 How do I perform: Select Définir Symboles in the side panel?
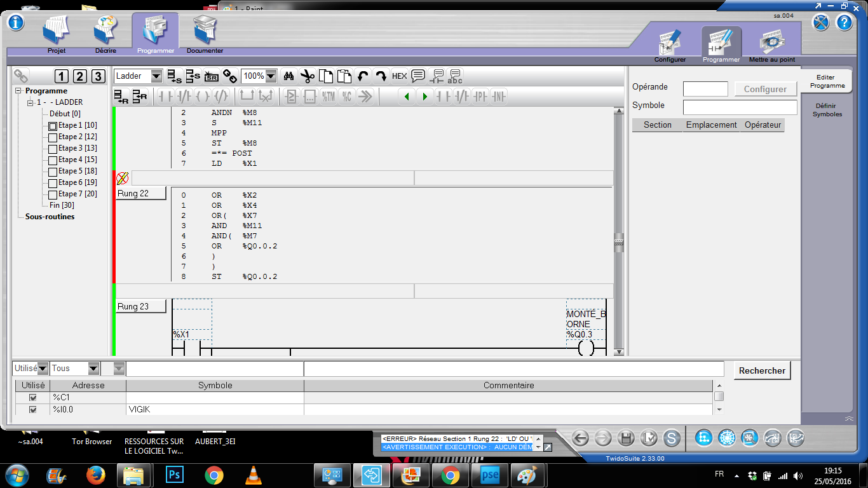(825, 110)
